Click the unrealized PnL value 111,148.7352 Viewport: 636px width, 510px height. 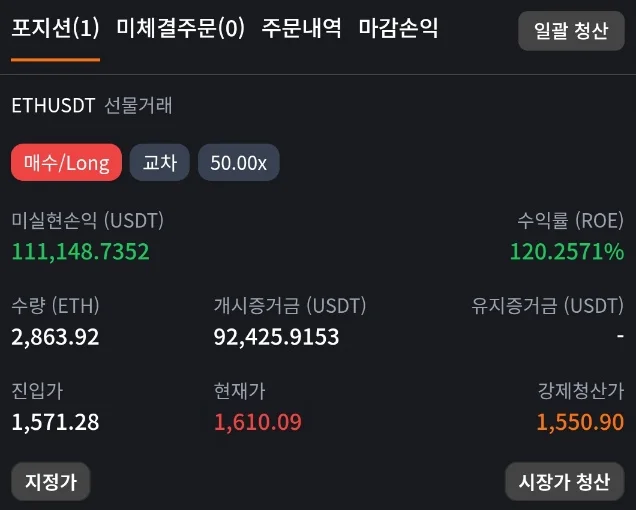[80, 252]
